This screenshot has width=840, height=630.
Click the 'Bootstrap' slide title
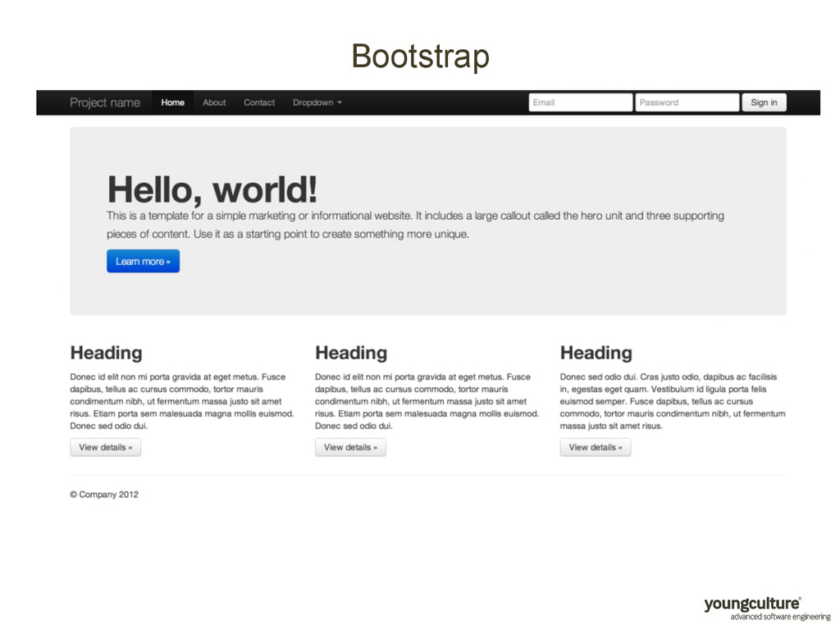(421, 57)
